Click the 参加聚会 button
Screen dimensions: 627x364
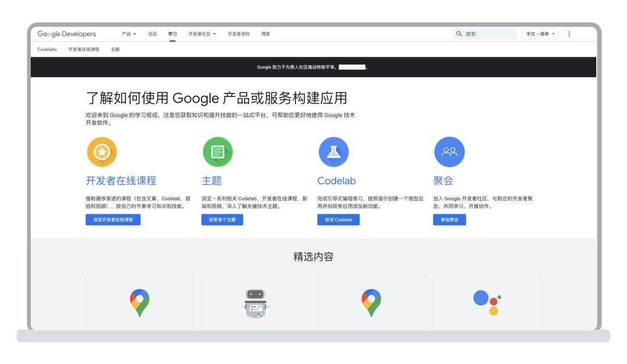[x=449, y=219]
